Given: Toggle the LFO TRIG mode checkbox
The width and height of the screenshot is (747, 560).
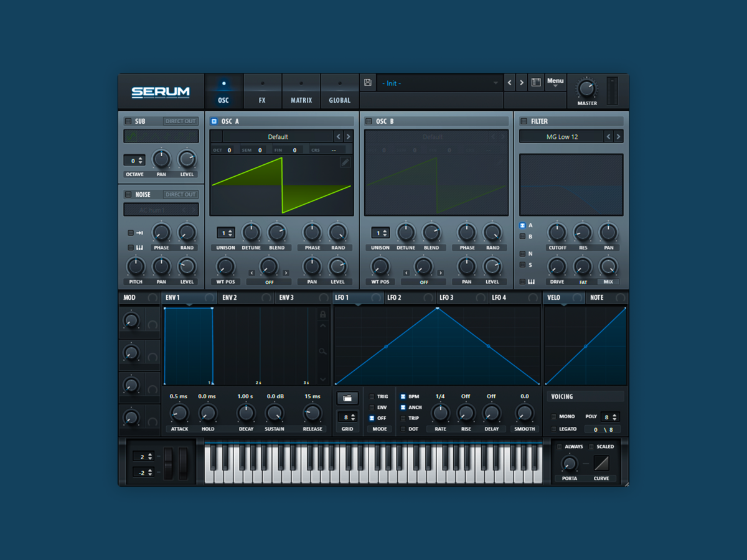Looking at the screenshot, I should [372, 396].
